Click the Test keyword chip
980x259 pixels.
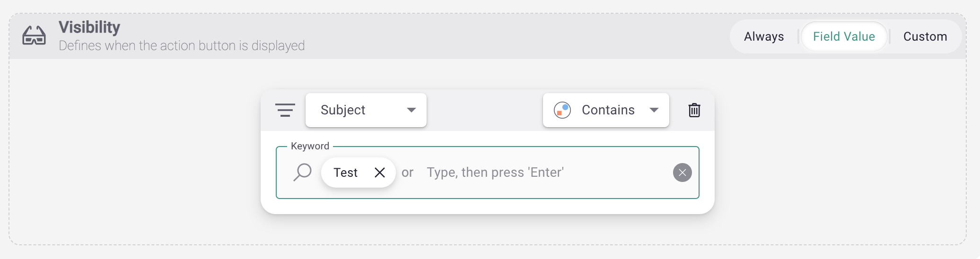[x=346, y=173]
